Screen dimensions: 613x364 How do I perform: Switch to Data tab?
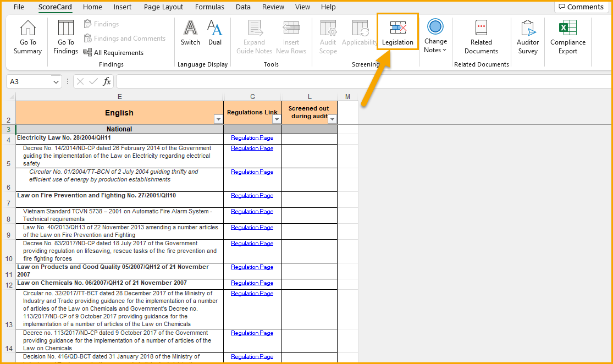click(243, 7)
